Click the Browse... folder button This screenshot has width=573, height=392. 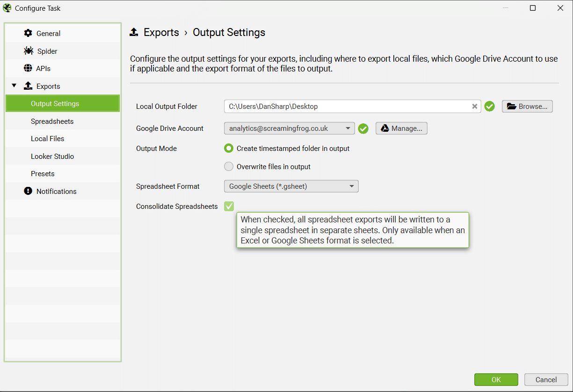point(527,107)
